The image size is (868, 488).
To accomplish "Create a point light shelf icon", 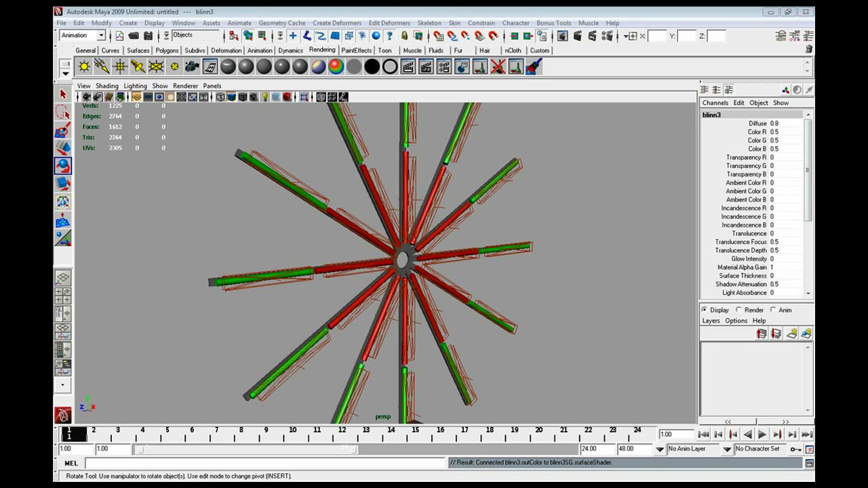I will pos(120,66).
